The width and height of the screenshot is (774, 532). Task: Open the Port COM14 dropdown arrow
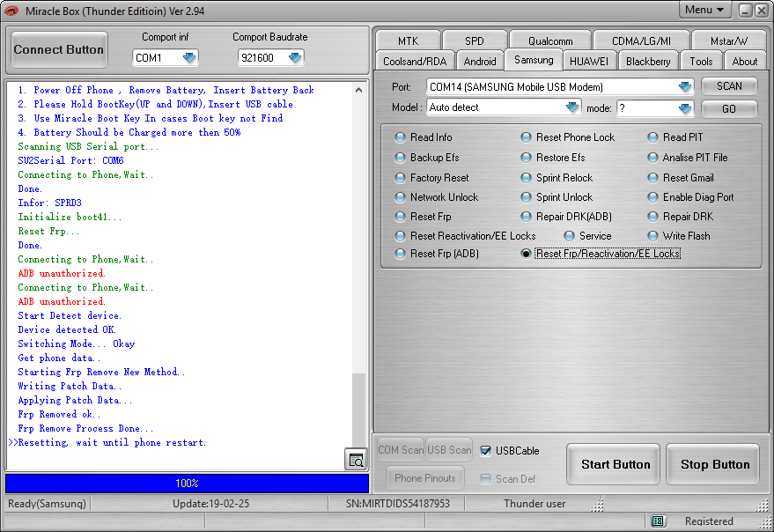(x=685, y=87)
